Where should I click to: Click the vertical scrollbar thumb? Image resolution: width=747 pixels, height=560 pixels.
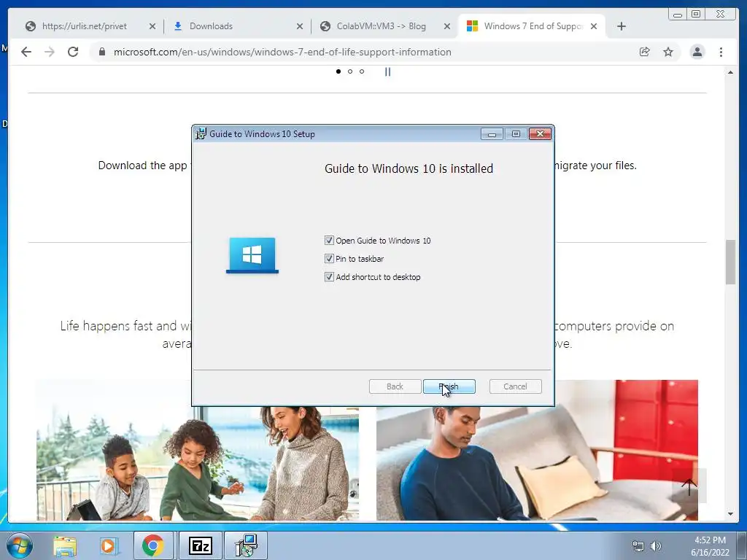pyautogui.click(x=730, y=262)
